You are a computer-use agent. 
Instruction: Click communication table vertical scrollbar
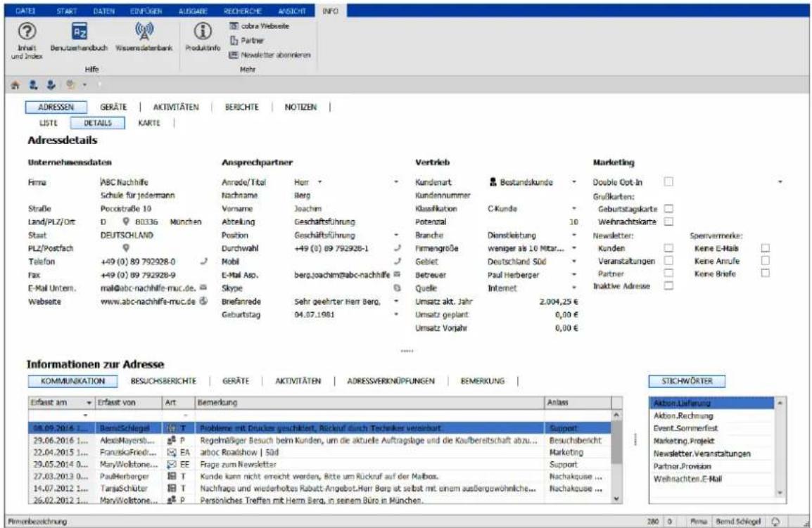pyautogui.click(x=616, y=456)
